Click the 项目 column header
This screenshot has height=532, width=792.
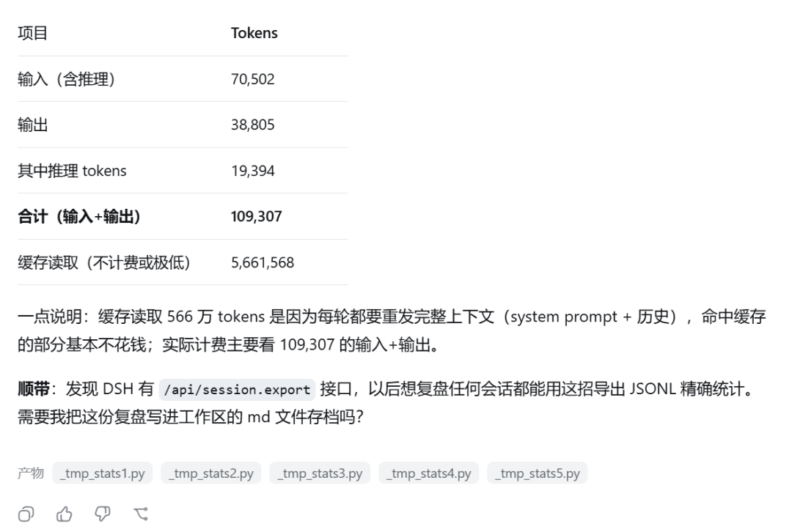click(33, 33)
